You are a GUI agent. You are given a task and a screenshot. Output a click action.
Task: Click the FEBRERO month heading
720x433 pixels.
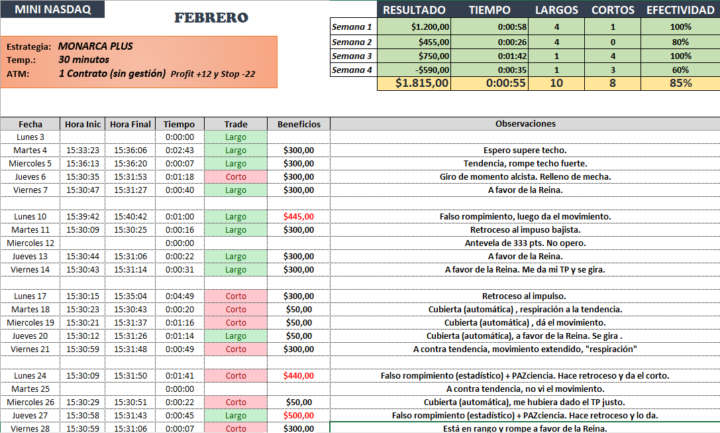pyautogui.click(x=211, y=18)
